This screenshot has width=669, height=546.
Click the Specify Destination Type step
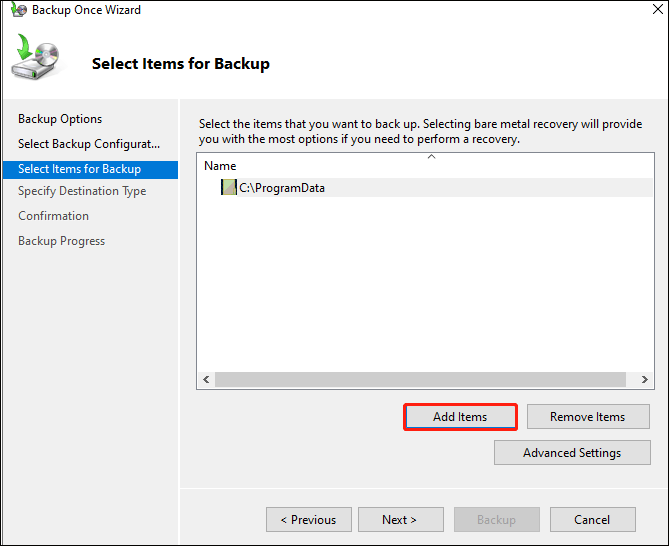tap(82, 191)
